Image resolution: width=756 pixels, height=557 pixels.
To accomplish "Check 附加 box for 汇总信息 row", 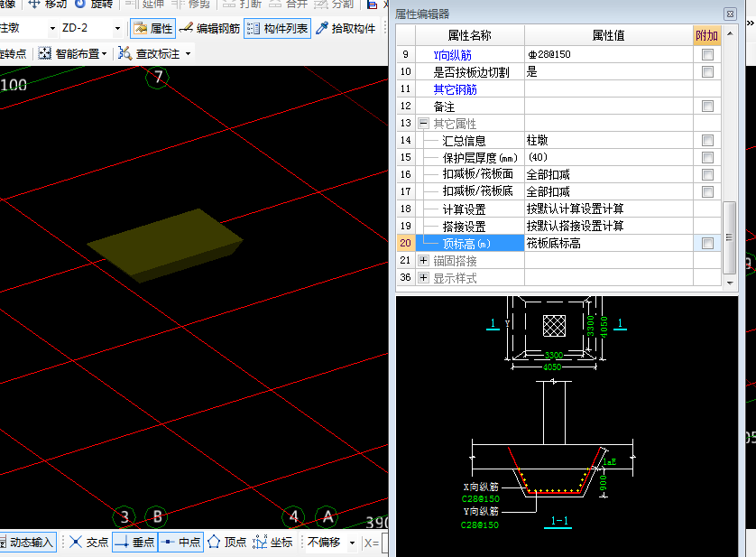I will coord(707,141).
